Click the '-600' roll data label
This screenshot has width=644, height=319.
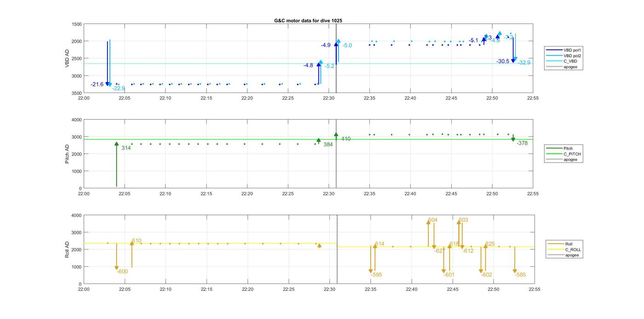click(122, 272)
